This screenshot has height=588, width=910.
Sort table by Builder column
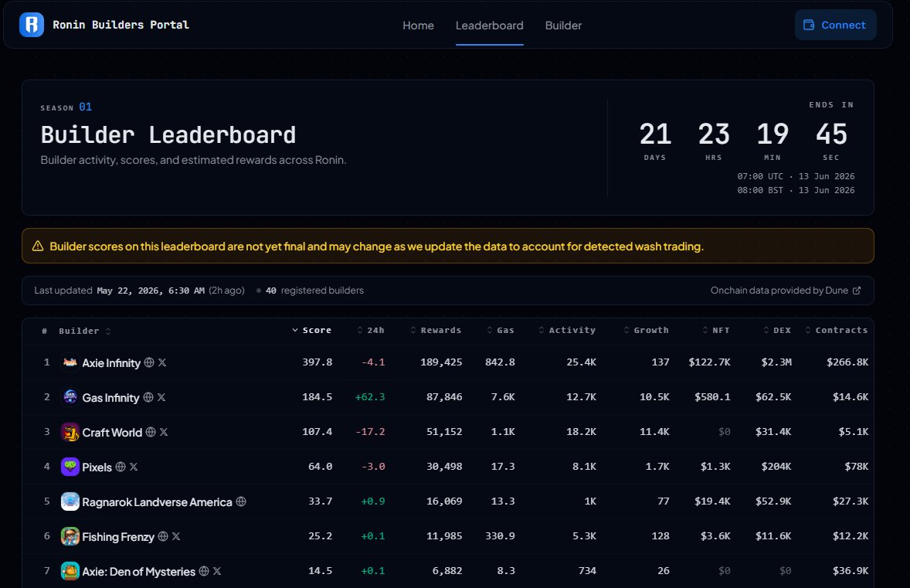pos(84,331)
